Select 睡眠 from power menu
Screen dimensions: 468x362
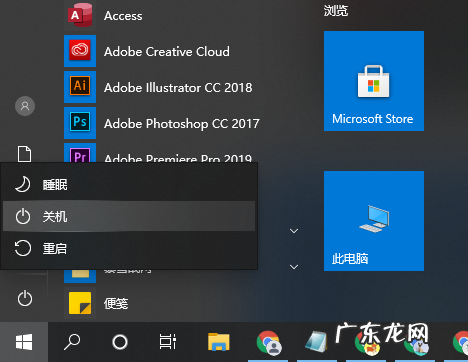[129, 184]
